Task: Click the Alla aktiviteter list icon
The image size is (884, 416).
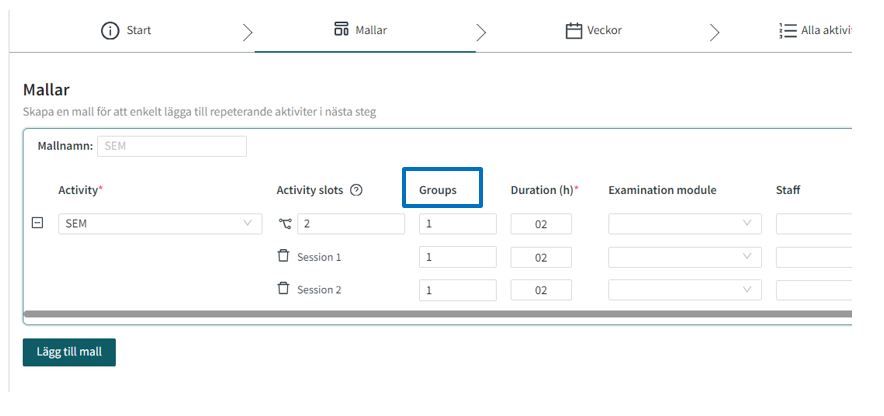Action: [x=787, y=31]
